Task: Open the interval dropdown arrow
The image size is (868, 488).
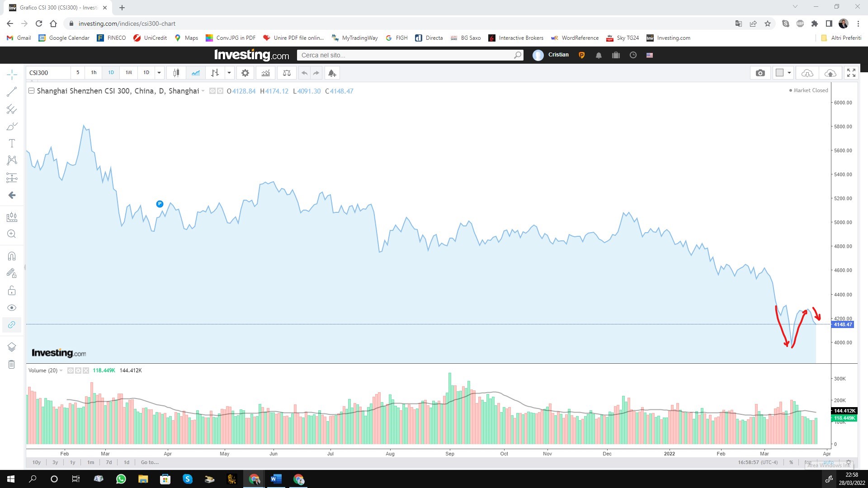Action: [x=159, y=73]
